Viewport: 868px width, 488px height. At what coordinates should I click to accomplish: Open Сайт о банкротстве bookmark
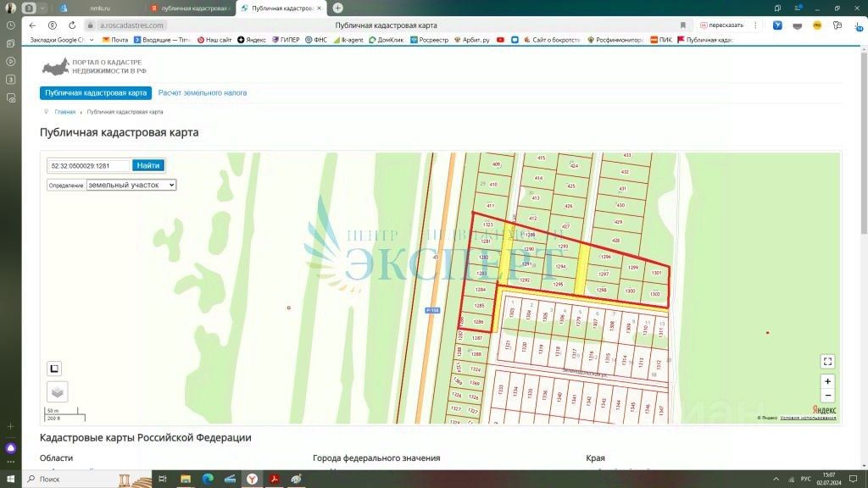pyautogui.click(x=551, y=40)
